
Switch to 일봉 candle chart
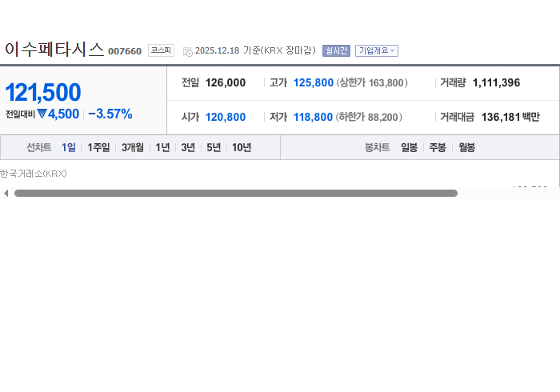coord(409,147)
